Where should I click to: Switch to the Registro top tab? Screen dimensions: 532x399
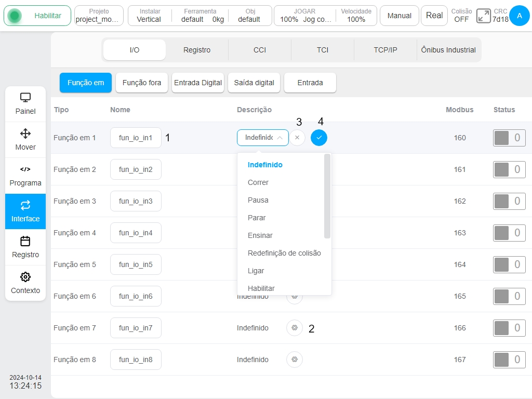(197, 50)
